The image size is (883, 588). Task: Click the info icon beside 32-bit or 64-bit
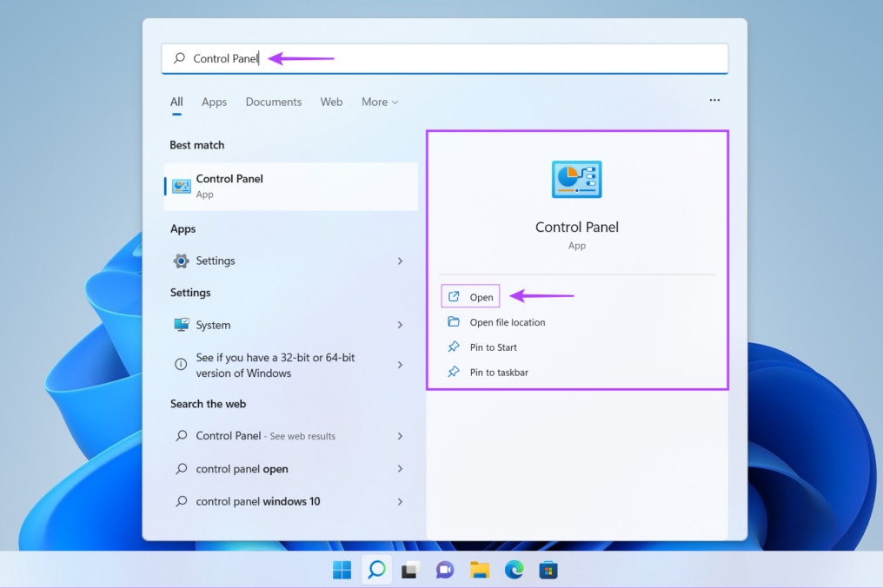point(181,364)
